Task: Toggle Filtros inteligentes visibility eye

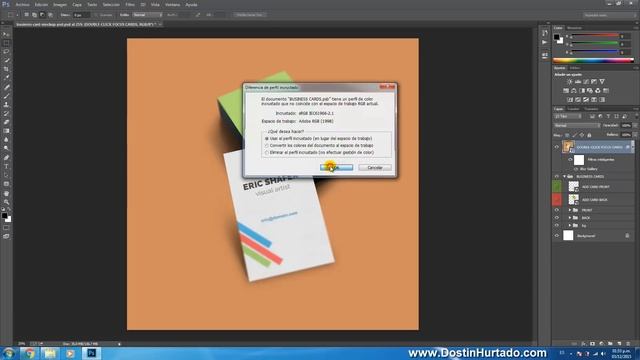Action: tap(570, 160)
